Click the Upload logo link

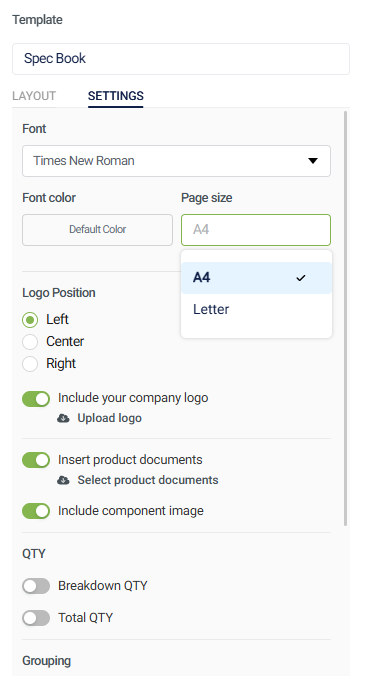pos(109,418)
